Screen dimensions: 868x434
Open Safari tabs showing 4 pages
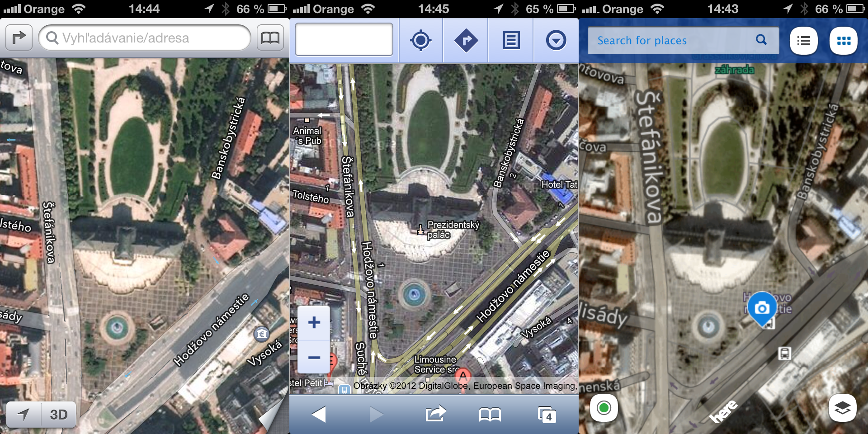547,415
